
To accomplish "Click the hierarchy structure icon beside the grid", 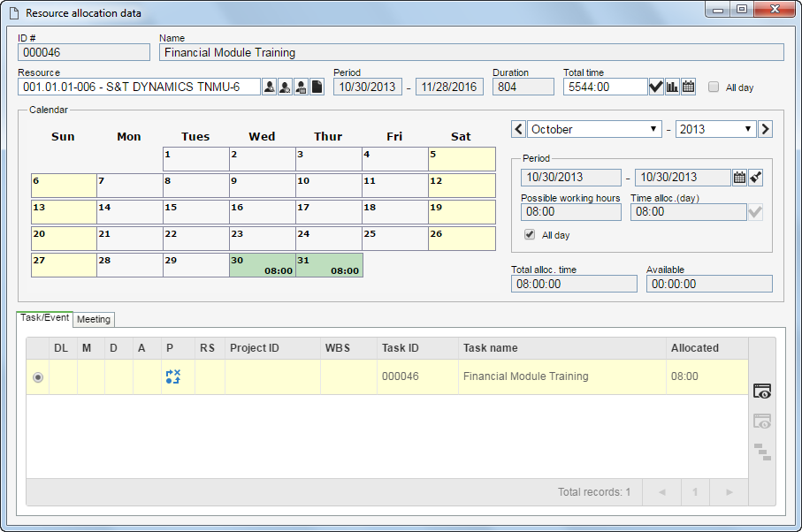I will pos(762,452).
